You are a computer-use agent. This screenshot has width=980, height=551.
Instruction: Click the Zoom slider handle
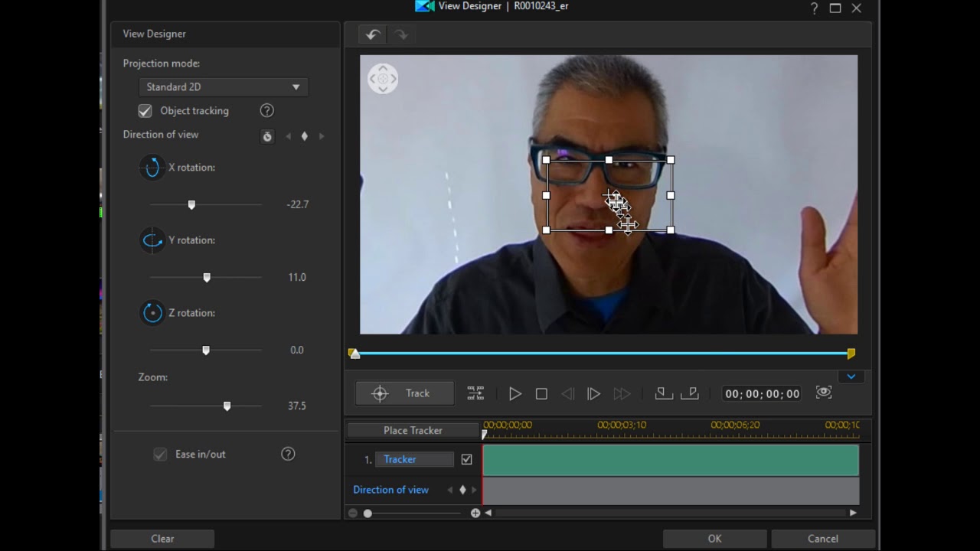pyautogui.click(x=227, y=406)
